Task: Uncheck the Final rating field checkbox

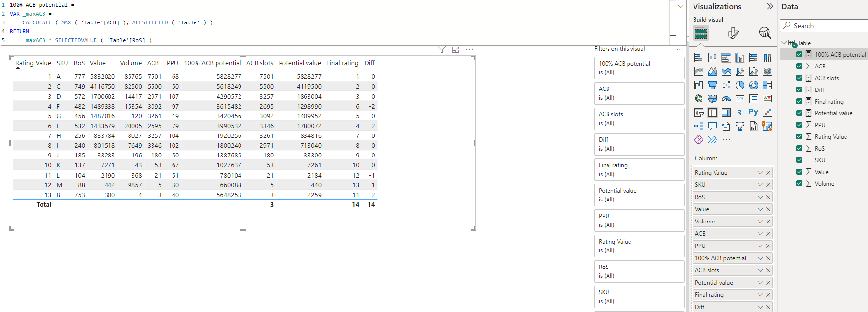Action: (x=799, y=101)
